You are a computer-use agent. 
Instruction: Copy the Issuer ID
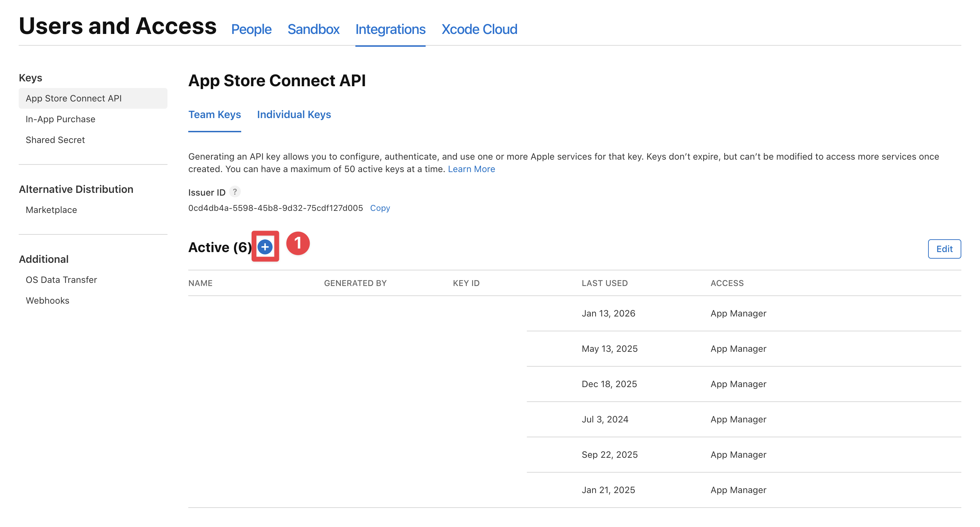380,208
